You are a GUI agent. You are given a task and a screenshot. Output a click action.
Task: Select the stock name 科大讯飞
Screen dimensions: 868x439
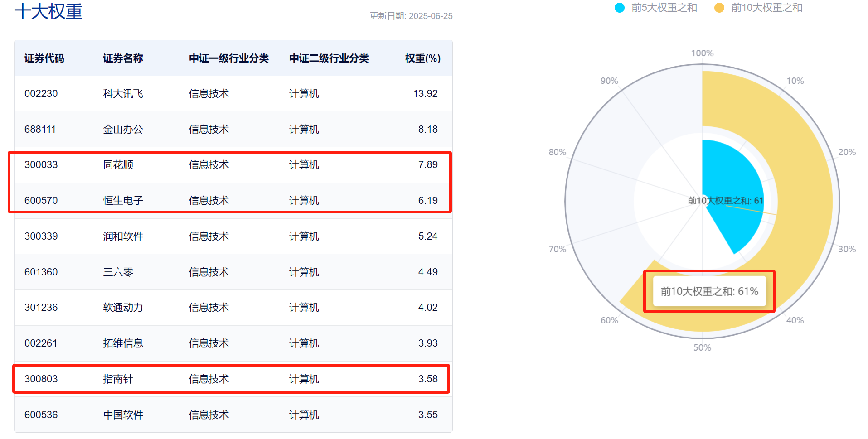123,94
